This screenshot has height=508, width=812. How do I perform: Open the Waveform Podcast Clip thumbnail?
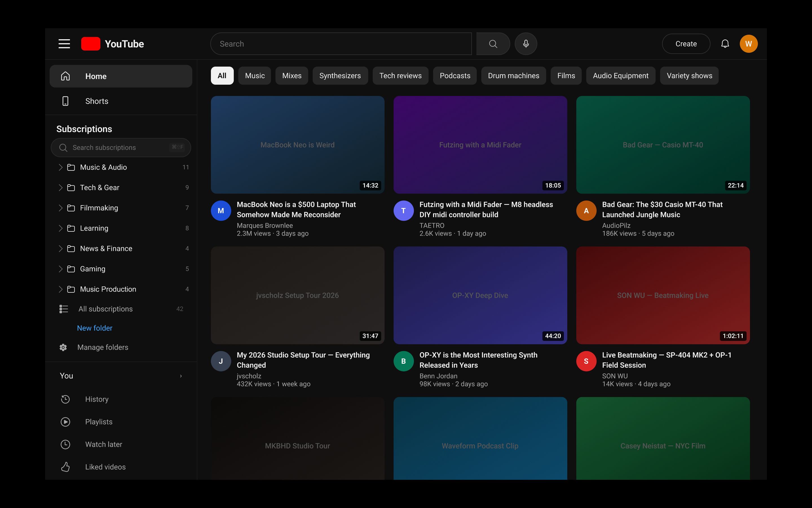[x=480, y=439]
